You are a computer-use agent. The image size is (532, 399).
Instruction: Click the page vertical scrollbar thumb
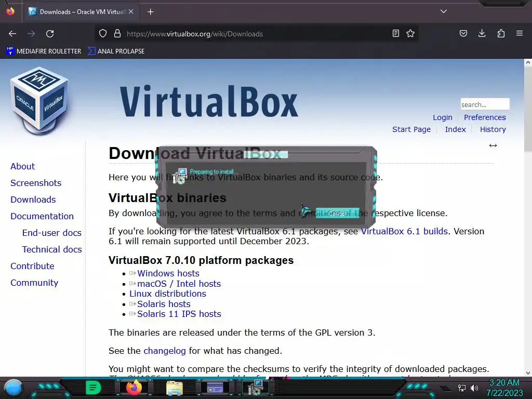tap(528, 109)
